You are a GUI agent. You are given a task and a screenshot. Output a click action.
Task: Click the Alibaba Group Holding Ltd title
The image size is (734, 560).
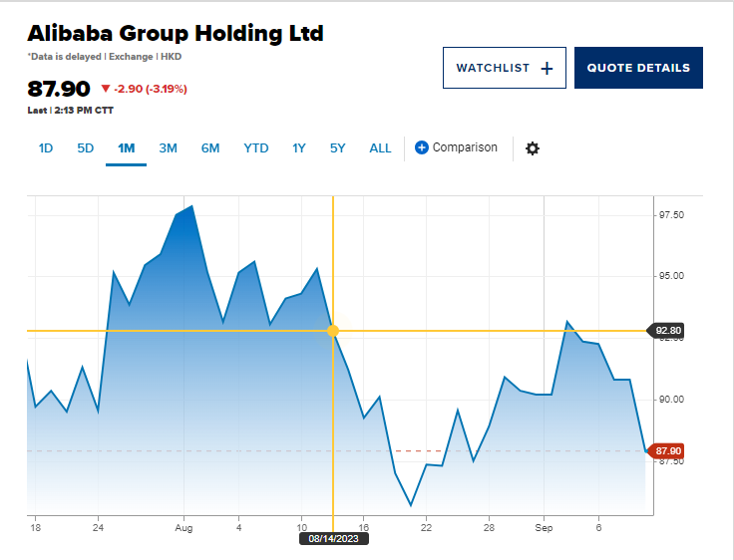click(x=176, y=33)
